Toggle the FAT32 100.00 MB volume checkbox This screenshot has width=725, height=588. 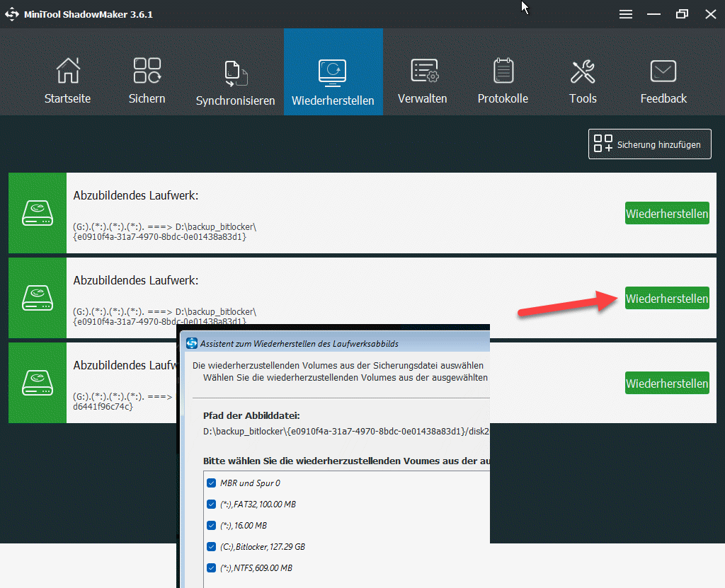click(211, 505)
